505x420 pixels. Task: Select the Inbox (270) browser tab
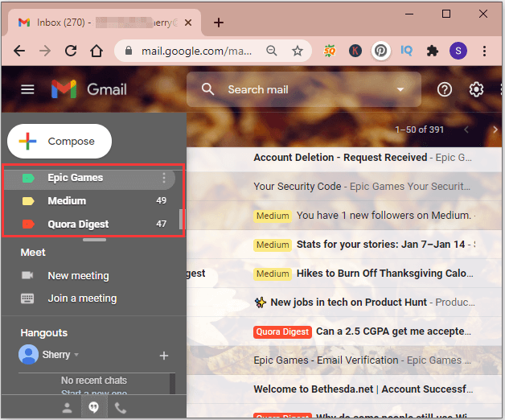[x=105, y=23]
